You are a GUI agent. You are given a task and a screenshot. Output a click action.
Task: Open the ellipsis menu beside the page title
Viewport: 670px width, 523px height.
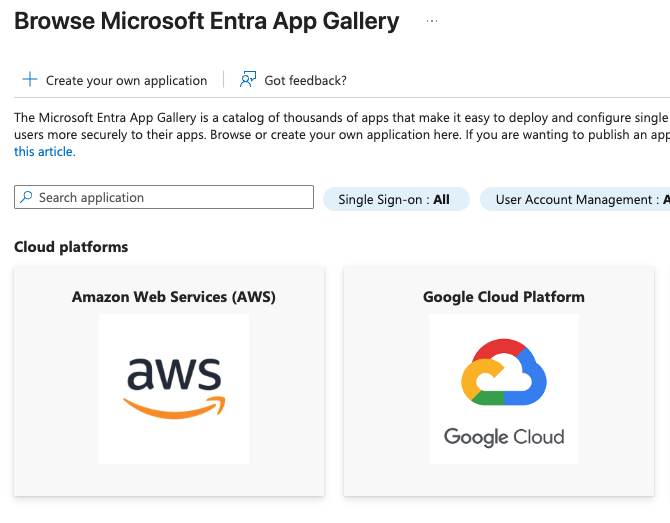click(432, 21)
